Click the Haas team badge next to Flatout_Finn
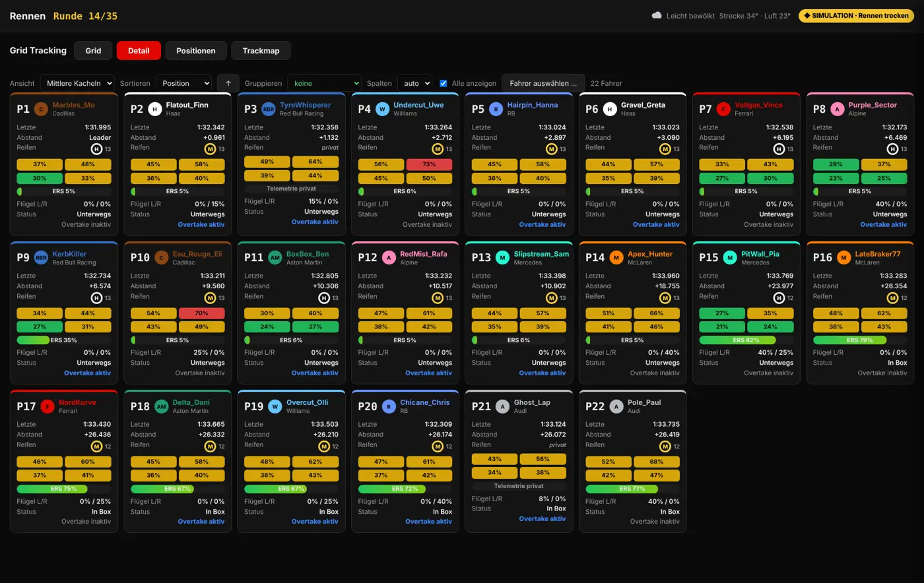This screenshot has width=924, height=583. [x=155, y=109]
